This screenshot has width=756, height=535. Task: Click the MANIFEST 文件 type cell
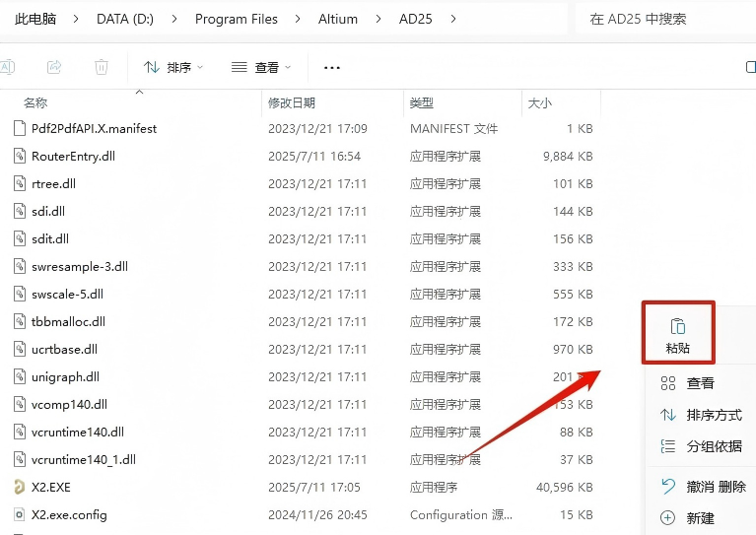click(453, 129)
